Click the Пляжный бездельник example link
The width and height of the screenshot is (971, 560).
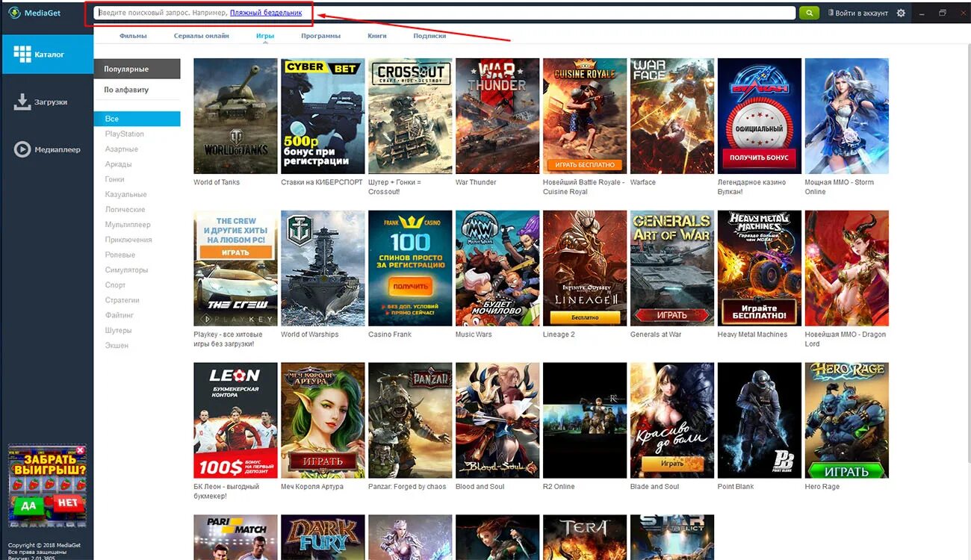coord(266,13)
